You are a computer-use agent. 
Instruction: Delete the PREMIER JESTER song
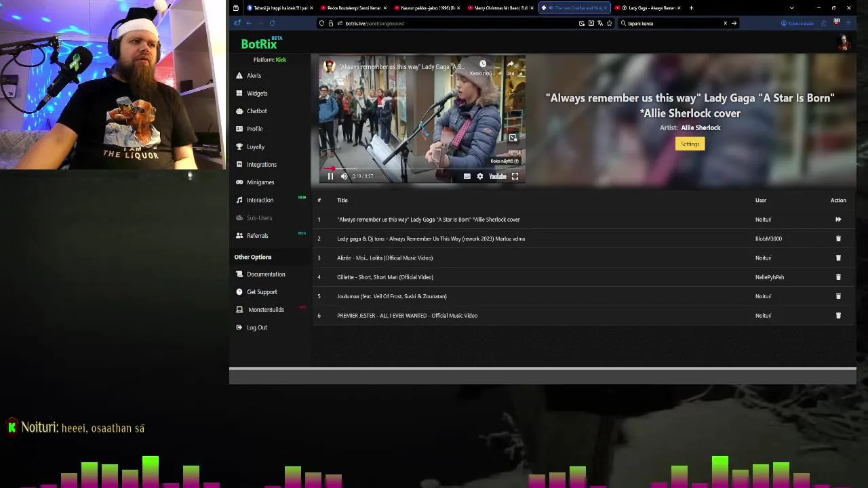838,315
